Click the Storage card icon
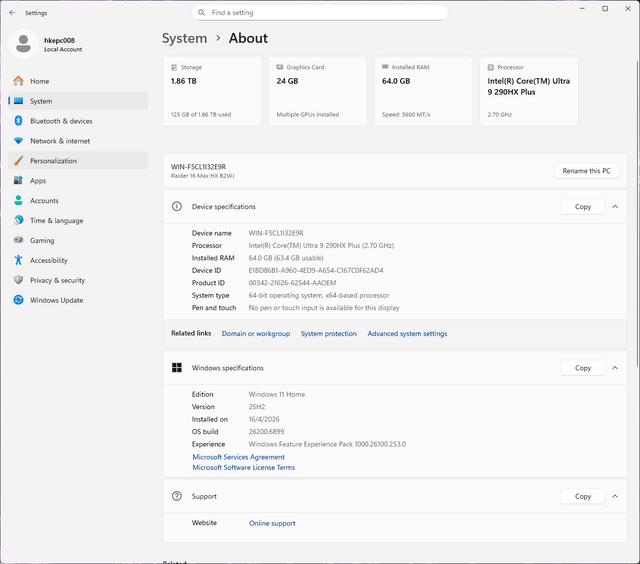640x564 pixels. [174, 67]
